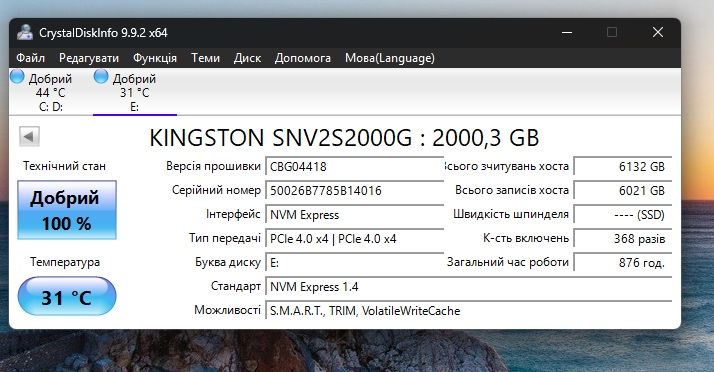Click the transfer mode field PCIe 4.0 x4
The image size is (714, 372).
pyautogui.click(x=354, y=239)
